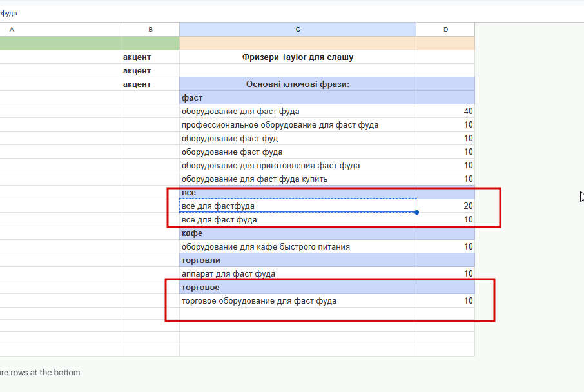Image resolution: width=584 pixels, height=392 pixels.
Task: Select cell 'все для фаст фуда'
Action: point(298,219)
